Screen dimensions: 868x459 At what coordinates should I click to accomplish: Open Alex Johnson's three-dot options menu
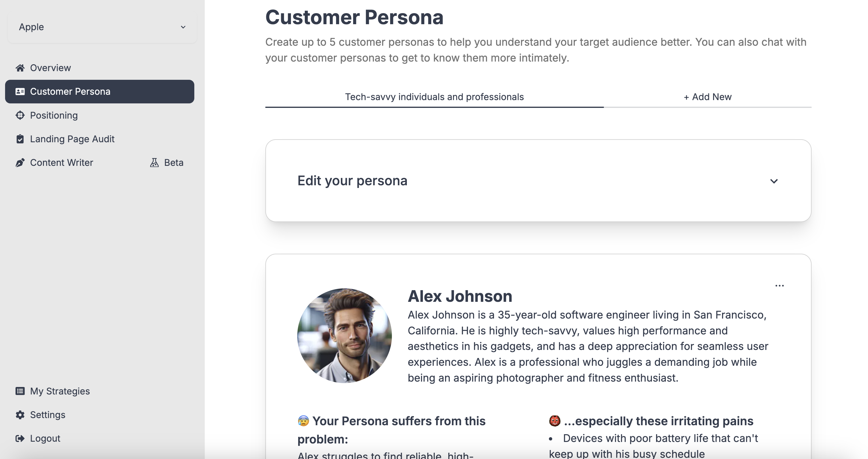click(779, 286)
